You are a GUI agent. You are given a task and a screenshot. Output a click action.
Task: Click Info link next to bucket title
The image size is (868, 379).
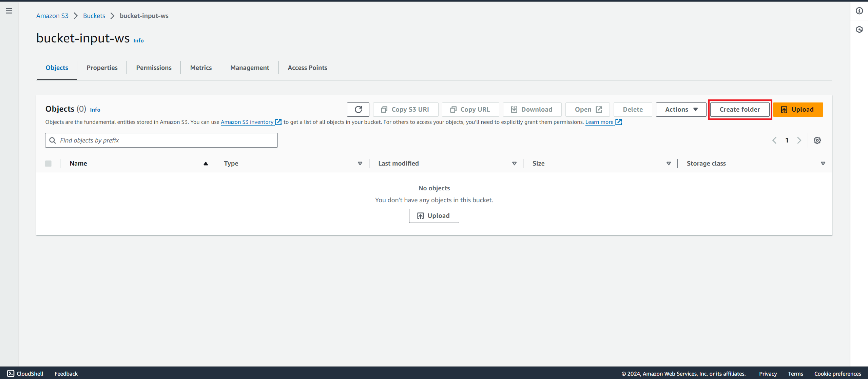[x=138, y=40]
